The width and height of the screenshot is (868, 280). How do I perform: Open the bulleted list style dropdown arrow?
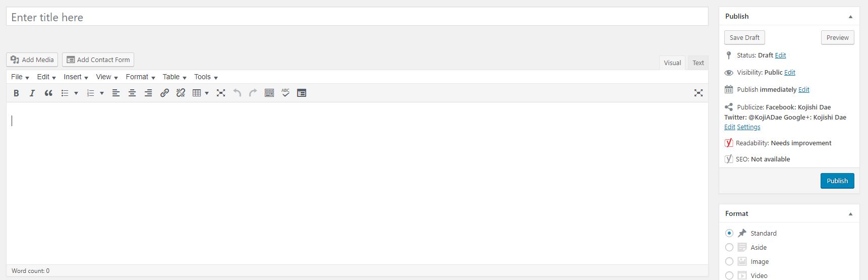click(x=76, y=93)
